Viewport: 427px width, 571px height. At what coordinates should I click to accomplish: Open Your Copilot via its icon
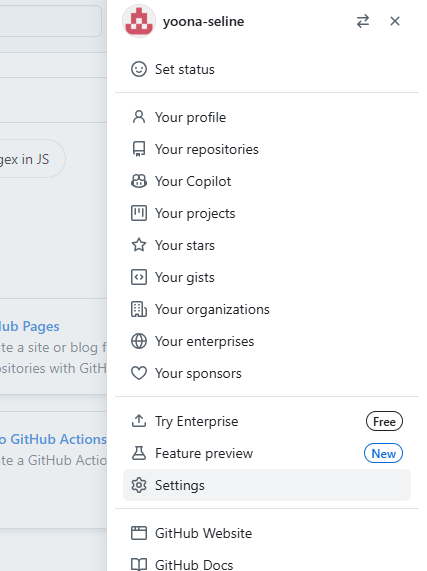coord(139,181)
